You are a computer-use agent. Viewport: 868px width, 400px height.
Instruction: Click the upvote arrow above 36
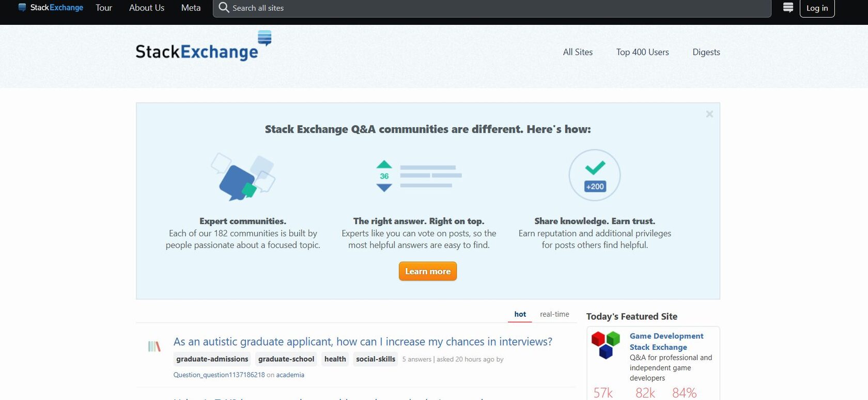[x=384, y=165]
